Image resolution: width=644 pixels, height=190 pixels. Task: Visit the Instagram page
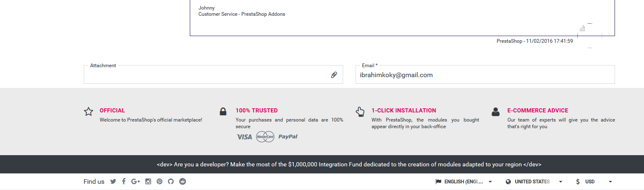[148, 181]
